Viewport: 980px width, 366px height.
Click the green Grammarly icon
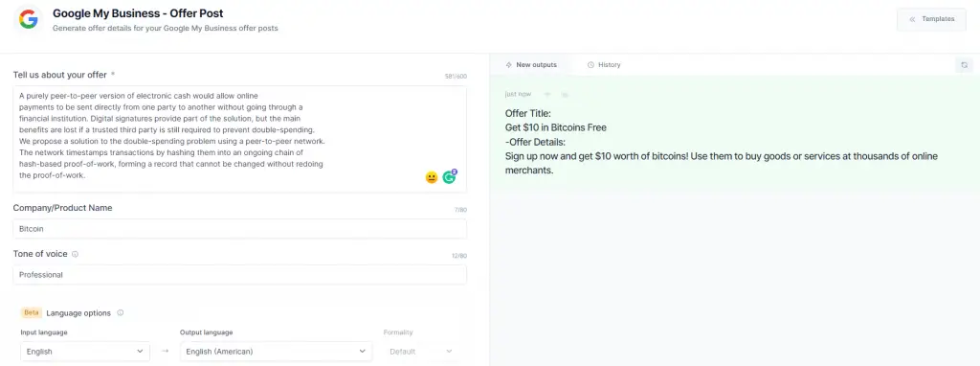coord(449,177)
